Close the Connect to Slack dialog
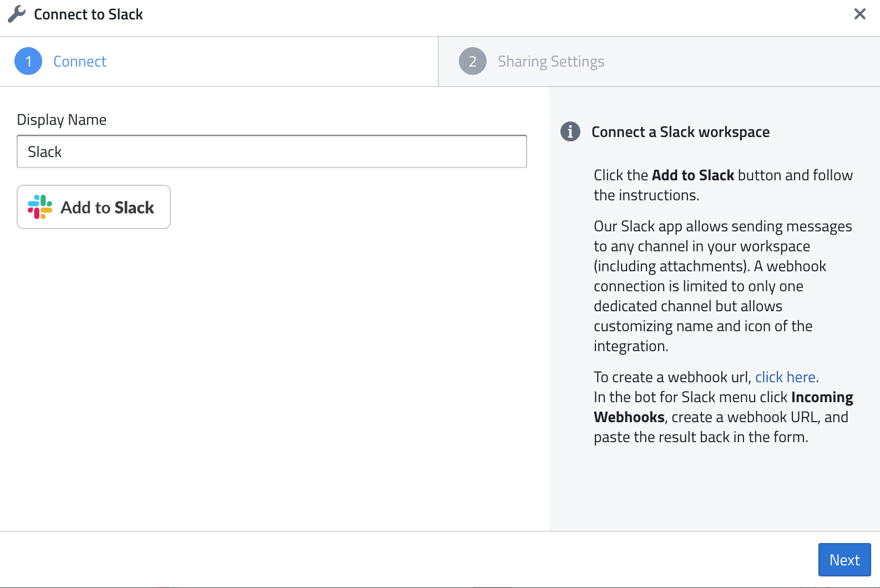Viewport: 880px width, 588px height. pyautogui.click(x=859, y=14)
